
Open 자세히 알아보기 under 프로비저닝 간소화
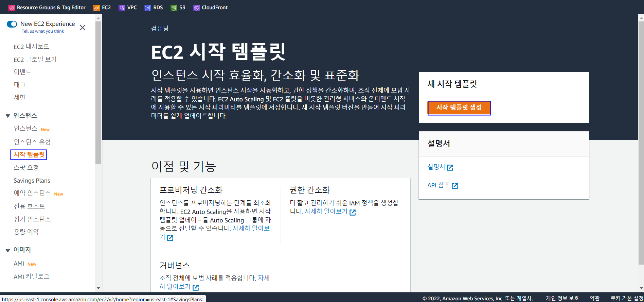[251, 228]
